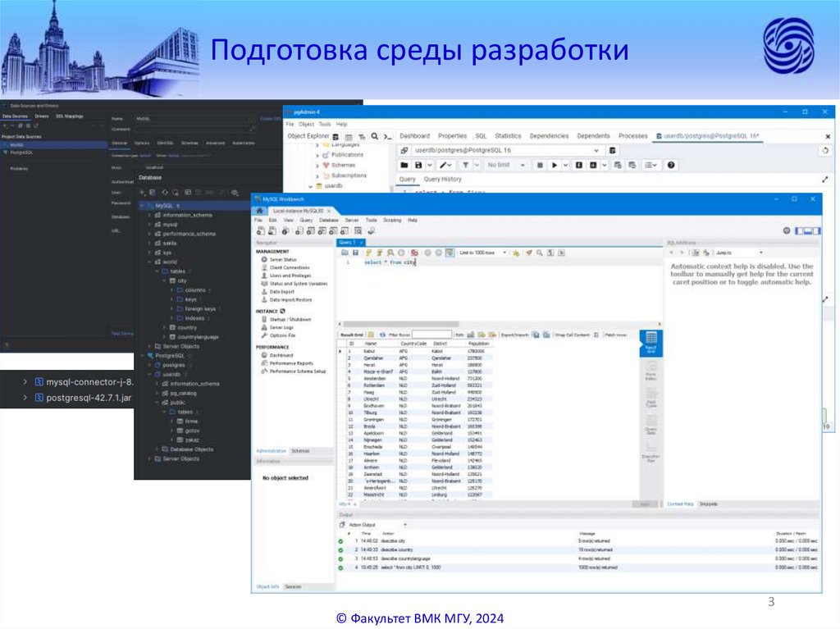Click the save floppy icon in pgAdmin toolbar

(x=418, y=165)
